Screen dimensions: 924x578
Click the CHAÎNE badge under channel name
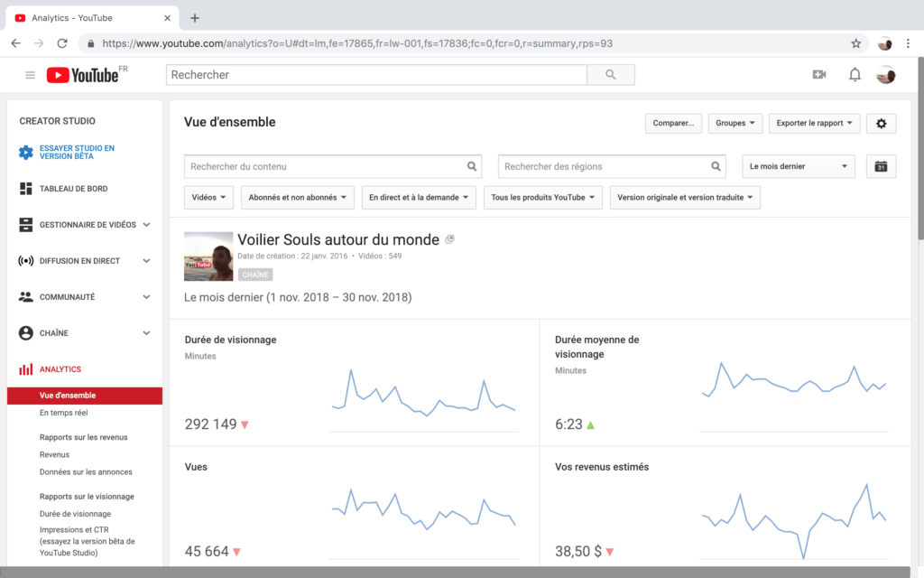click(x=255, y=275)
